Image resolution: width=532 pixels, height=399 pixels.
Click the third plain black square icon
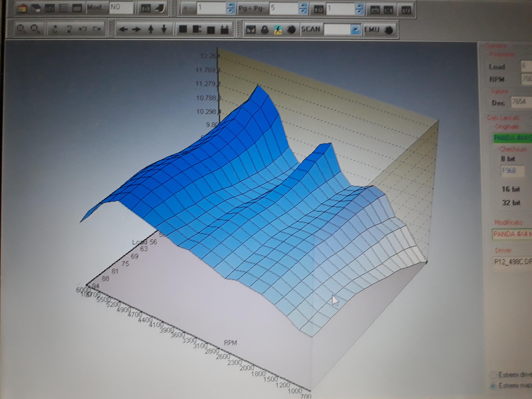[211, 30]
